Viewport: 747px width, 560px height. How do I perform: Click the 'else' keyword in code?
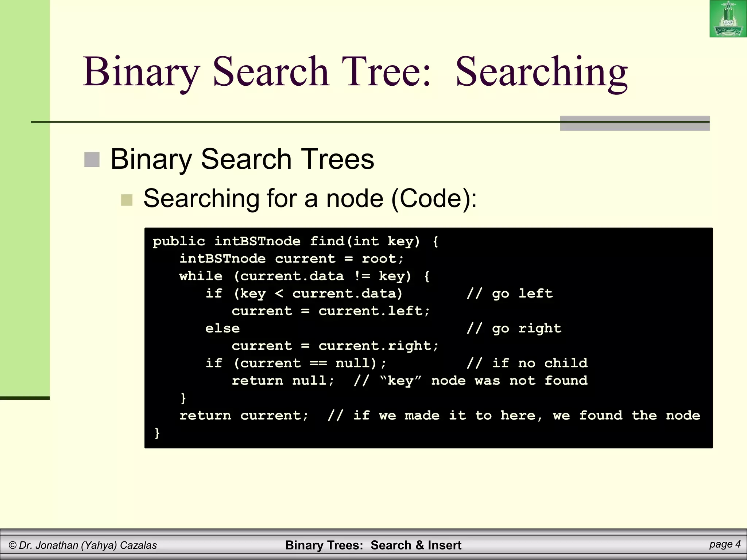click(222, 328)
